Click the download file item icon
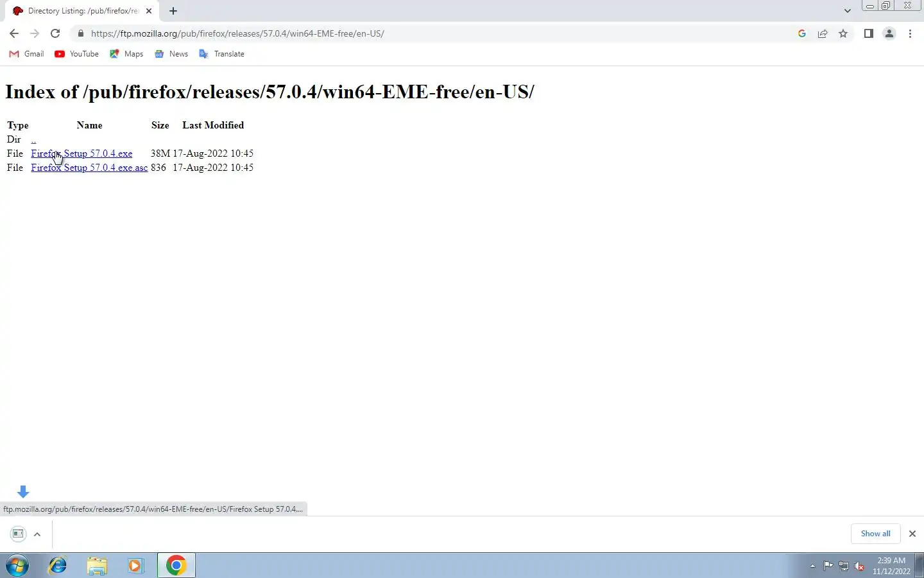The width and height of the screenshot is (924, 578). [x=18, y=534]
